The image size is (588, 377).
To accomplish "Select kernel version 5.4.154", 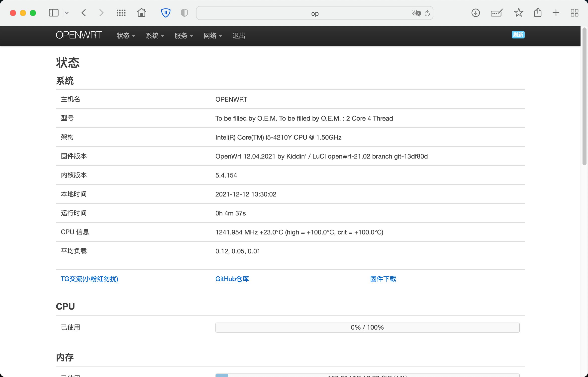I will click(226, 175).
